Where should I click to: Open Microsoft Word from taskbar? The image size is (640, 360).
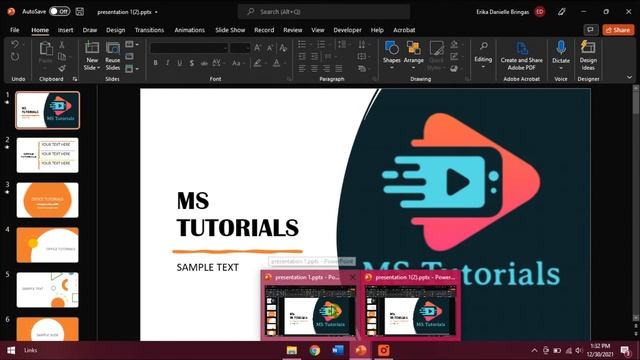[338, 350]
